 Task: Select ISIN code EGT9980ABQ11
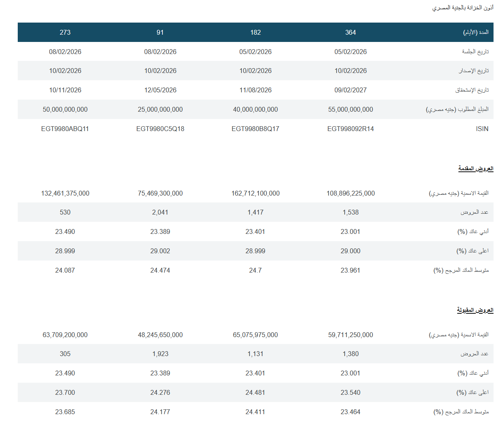[65, 129]
